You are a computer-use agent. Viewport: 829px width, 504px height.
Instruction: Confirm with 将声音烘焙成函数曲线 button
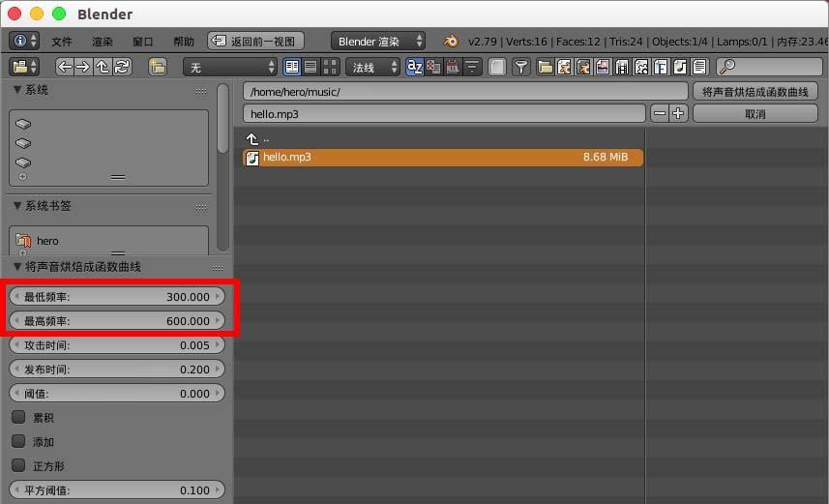[x=755, y=92]
